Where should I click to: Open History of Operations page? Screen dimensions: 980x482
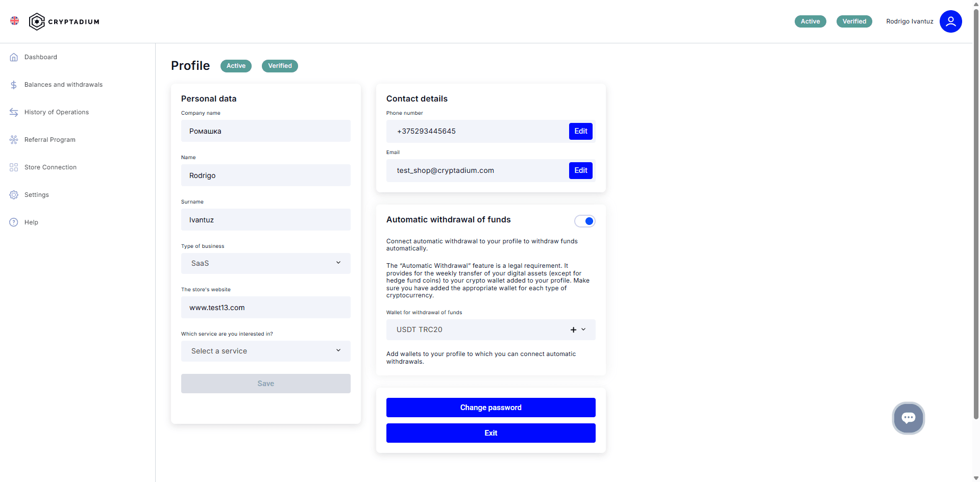[x=57, y=112]
